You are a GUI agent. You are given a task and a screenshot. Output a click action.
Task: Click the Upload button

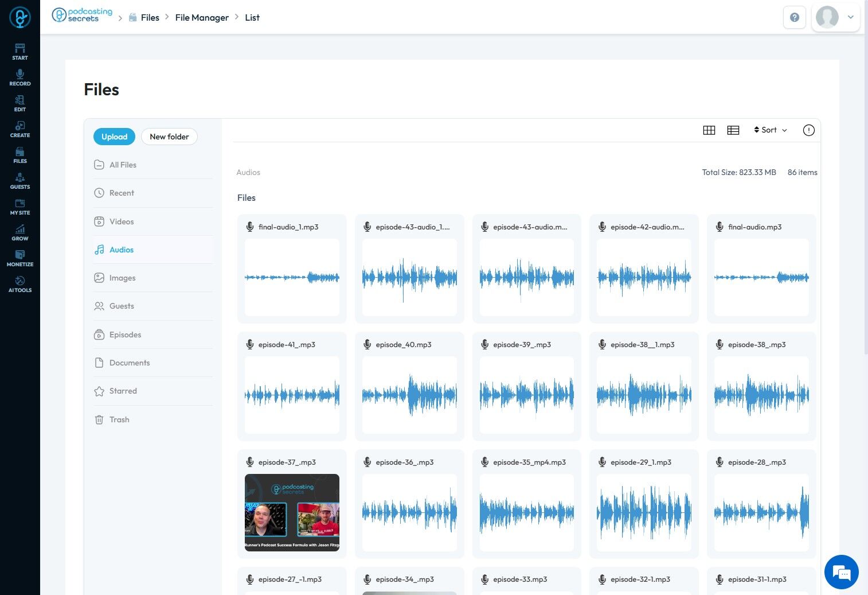coord(114,137)
